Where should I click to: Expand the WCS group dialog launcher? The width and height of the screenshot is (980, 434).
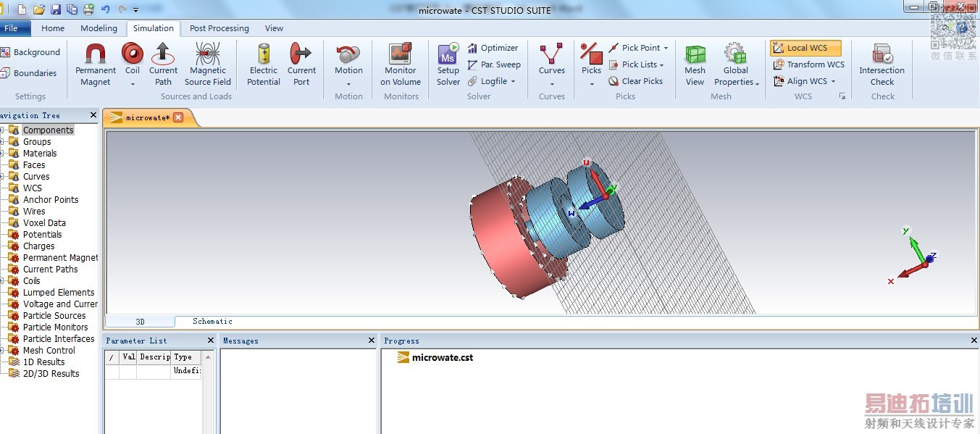842,96
